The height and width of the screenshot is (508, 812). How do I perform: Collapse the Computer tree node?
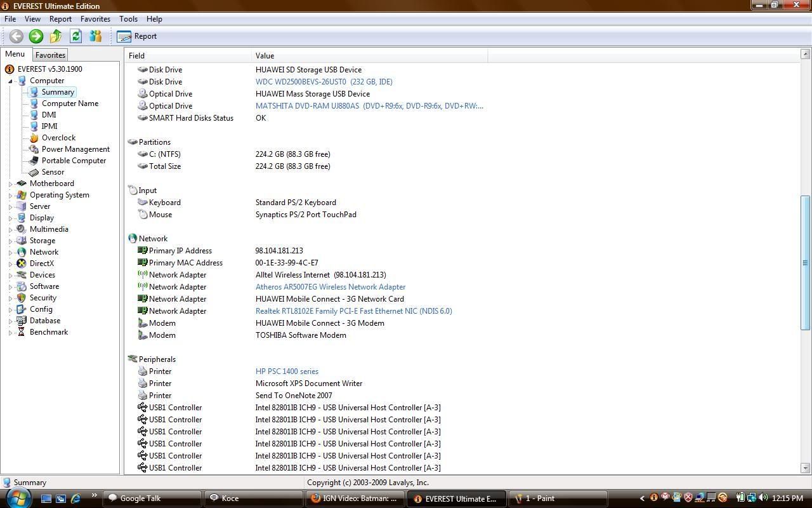(x=11, y=81)
